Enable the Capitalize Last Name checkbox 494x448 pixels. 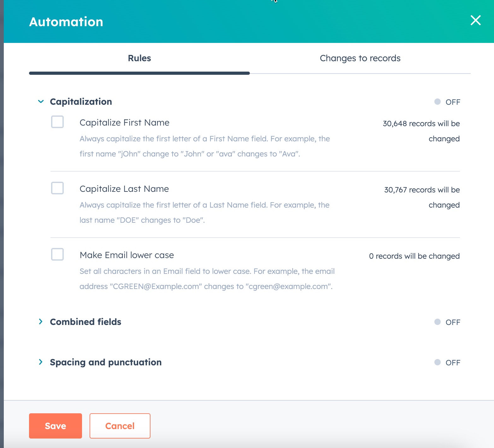coord(57,188)
